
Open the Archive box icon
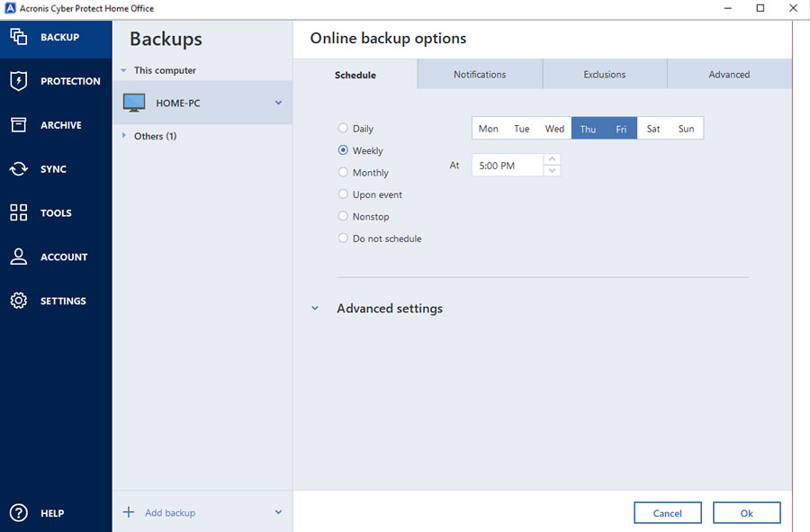(x=19, y=124)
